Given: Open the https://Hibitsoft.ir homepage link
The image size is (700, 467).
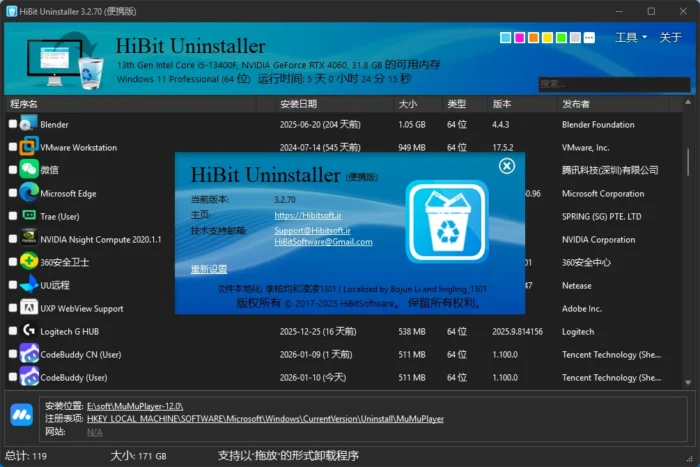Looking at the screenshot, I should [308, 215].
